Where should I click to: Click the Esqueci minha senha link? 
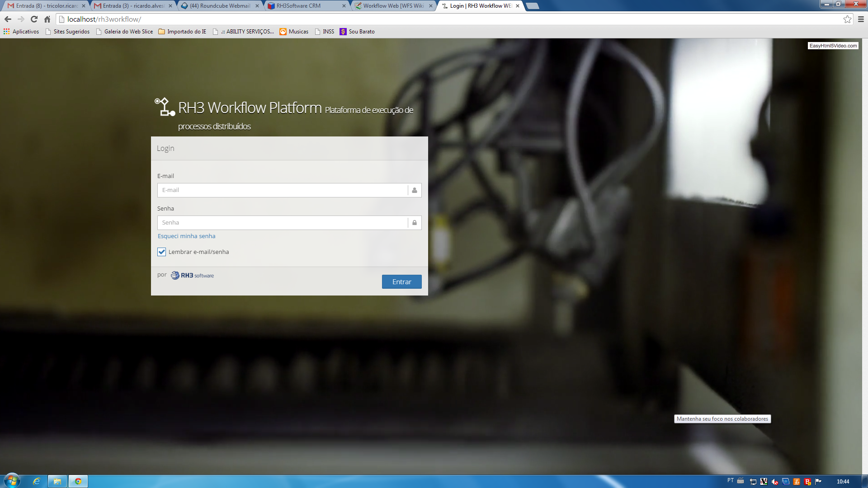click(x=186, y=236)
